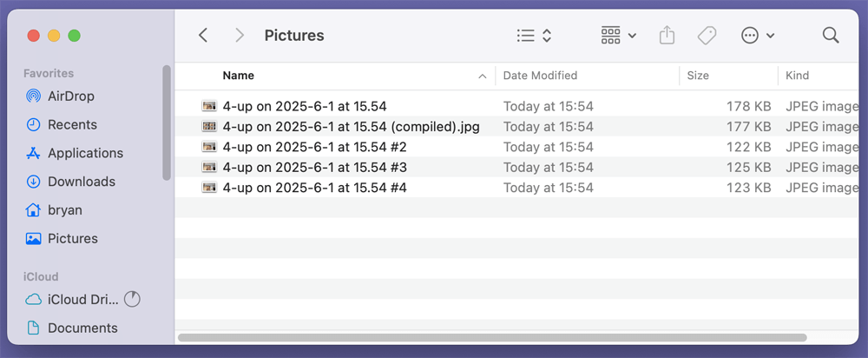Screen dimensions: 868x358
Task: Click the 177 KB size cell
Action: tap(748, 126)
